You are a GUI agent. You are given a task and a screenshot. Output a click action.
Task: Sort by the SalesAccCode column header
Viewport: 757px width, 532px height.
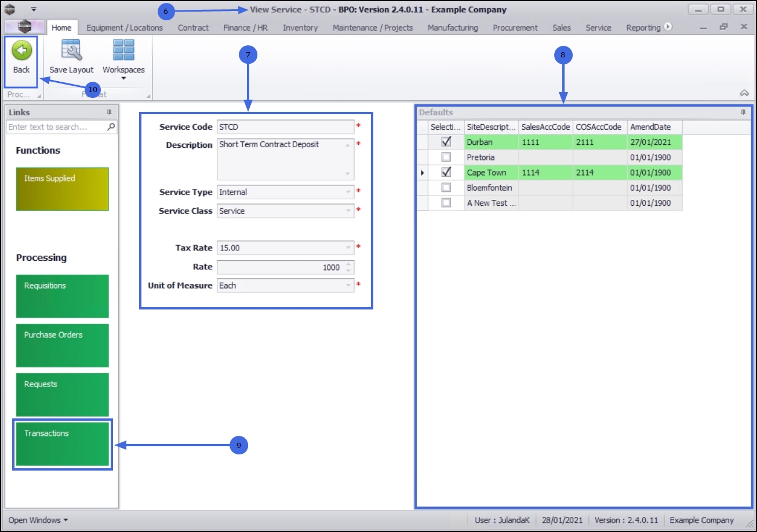(545, 127)
